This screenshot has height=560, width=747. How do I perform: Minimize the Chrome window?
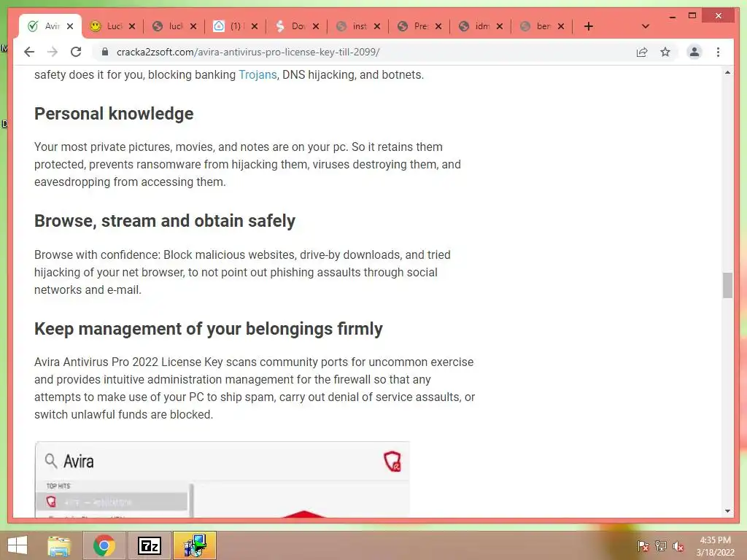(672, 16)
